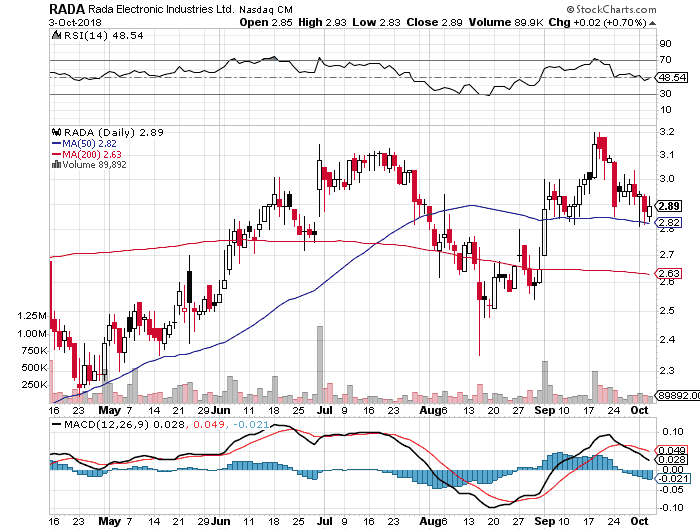Click the Close 2.89 value in header
The image size is (700, 530).
(434, 22)
